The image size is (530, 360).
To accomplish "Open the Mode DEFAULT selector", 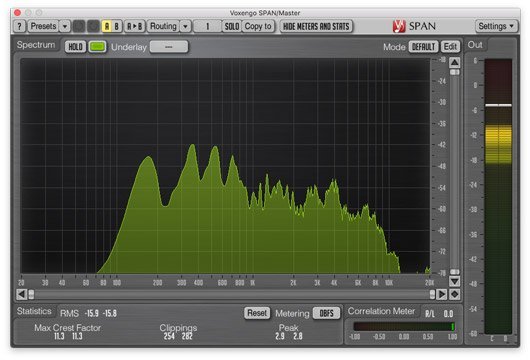I will 423,47.
